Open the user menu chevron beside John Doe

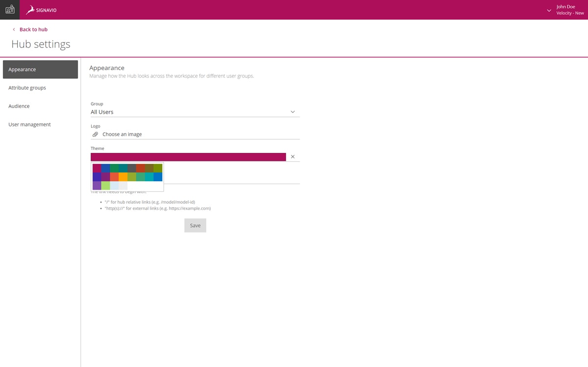[x=549, y=10]
